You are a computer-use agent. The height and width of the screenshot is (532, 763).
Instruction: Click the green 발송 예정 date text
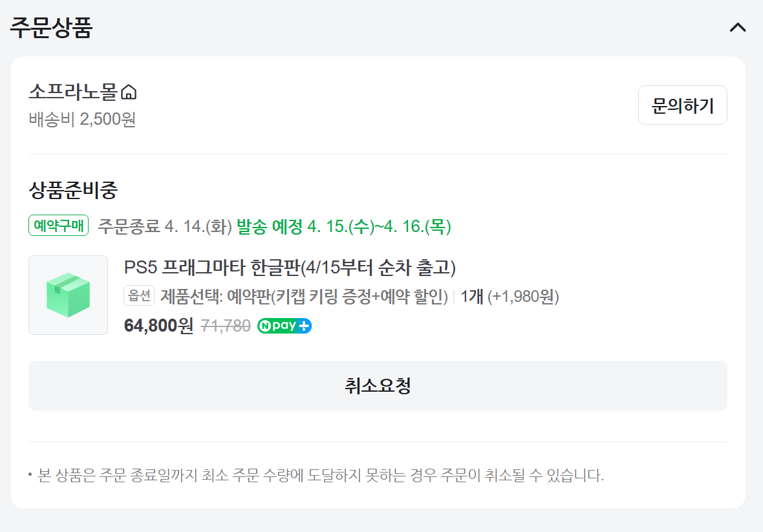click(x=343, y=226)
